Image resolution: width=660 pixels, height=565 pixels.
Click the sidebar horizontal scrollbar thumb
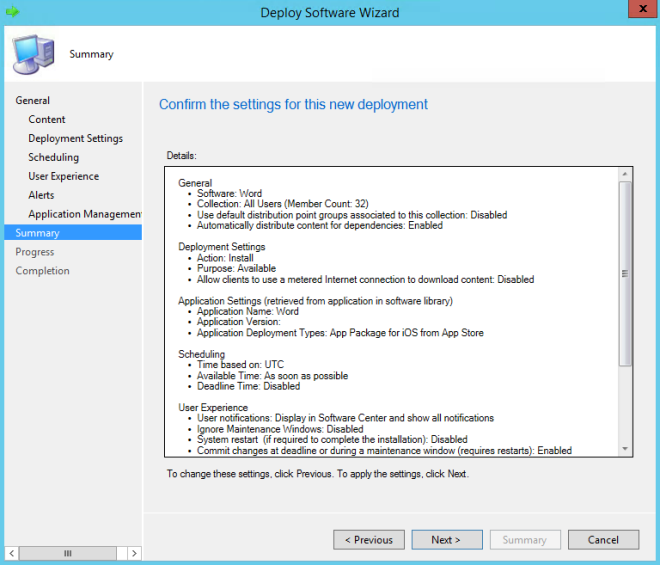pyautogui.click(x=68, y=553)
